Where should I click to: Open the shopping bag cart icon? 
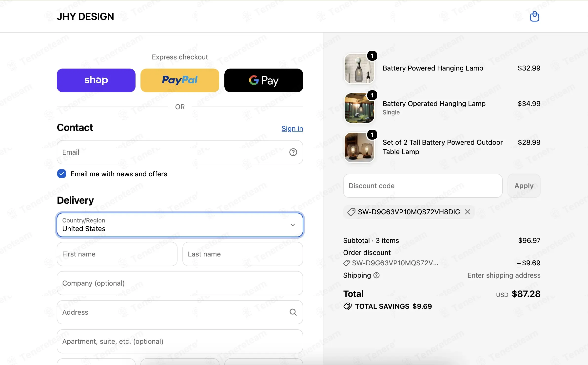pyautogui.click(x=535, y=17)
